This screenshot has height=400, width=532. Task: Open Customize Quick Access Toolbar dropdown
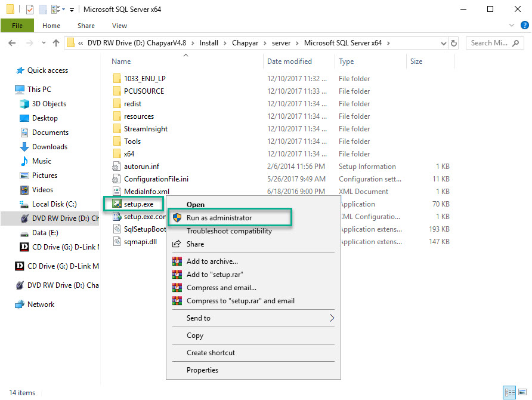point(72,10)
